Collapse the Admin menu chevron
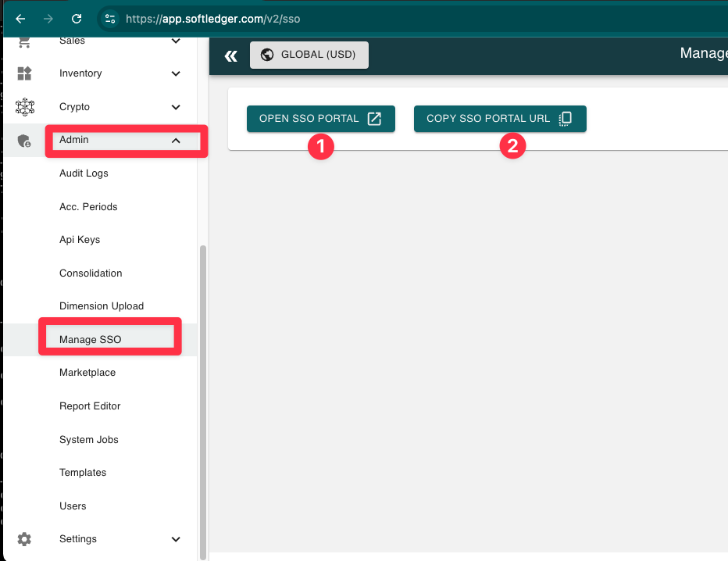 coord(176,141)
